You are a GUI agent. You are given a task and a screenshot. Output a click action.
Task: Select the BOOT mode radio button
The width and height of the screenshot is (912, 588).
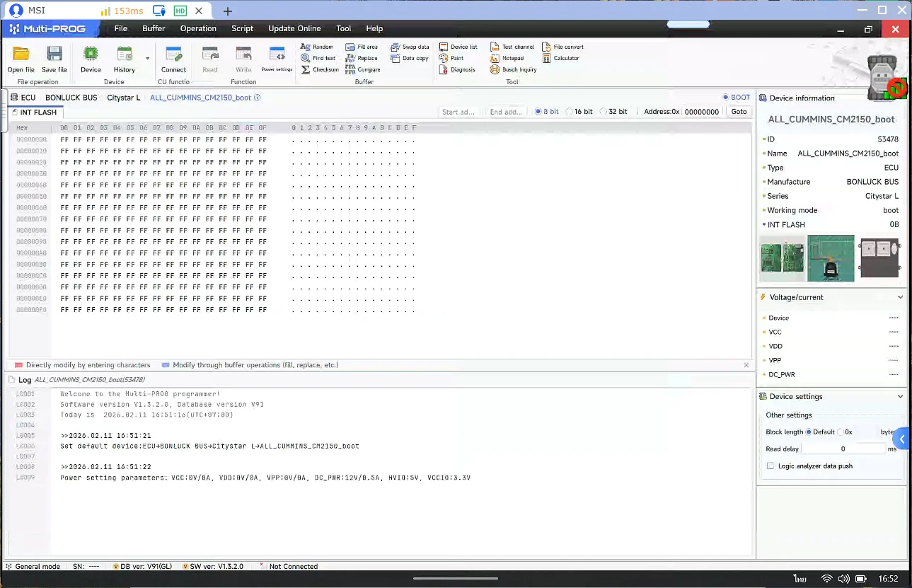pyautogui.click(x=725, y=98)
